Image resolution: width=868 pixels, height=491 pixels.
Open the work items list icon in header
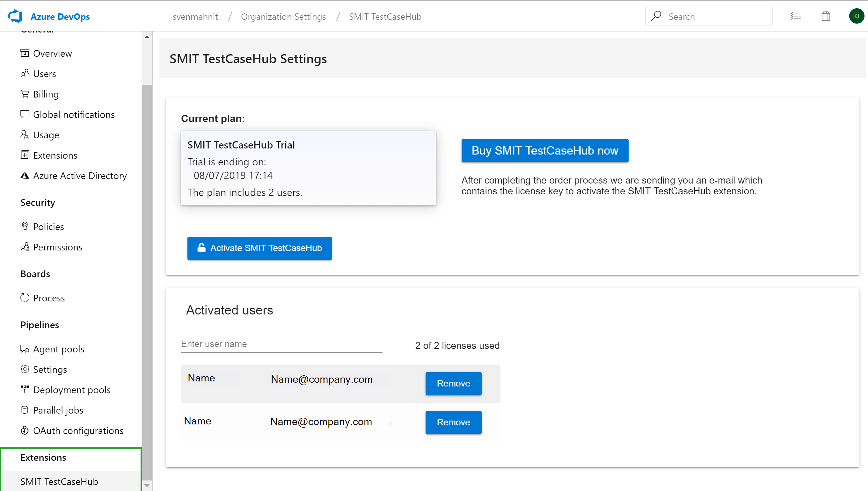(x=795, y=16)
